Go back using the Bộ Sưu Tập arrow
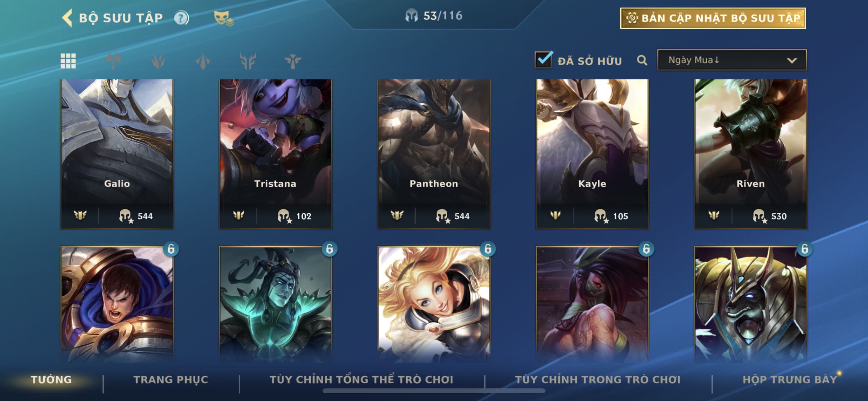The height and width of the screenshot is (401, 868). tap(67, 18)
